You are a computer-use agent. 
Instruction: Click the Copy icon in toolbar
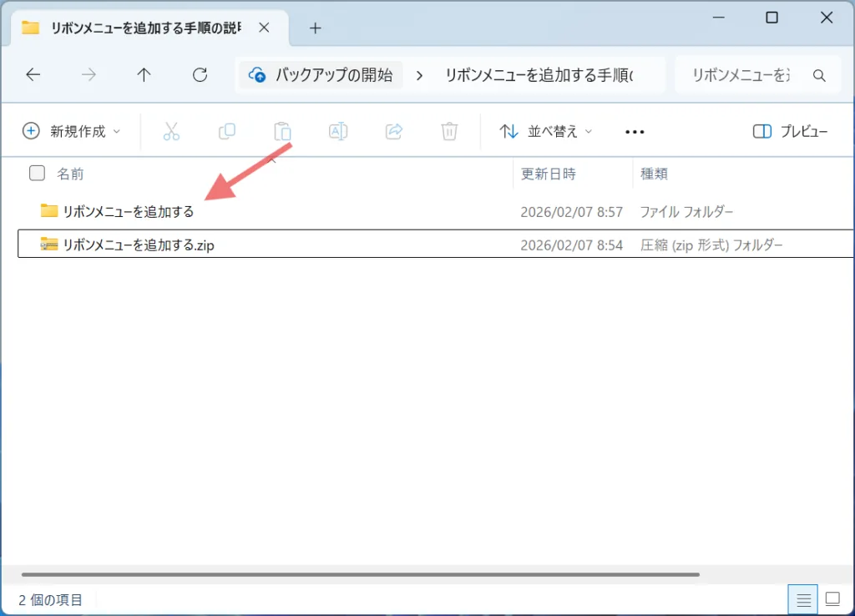pos(226,131)
